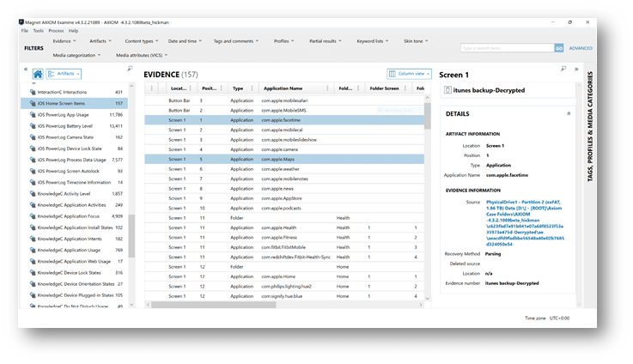Click the GO search button
The height and width of the screenshot is (364, 633).
pyautogui.click(x=559, y=48)
